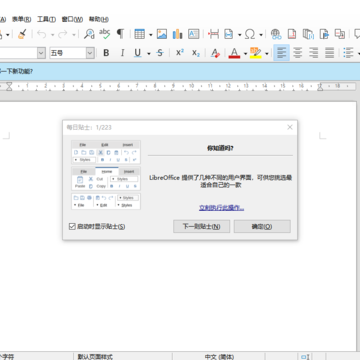Insert an image from toolbar
Screen dimensions: 360x360
click(x=162, y=34)
